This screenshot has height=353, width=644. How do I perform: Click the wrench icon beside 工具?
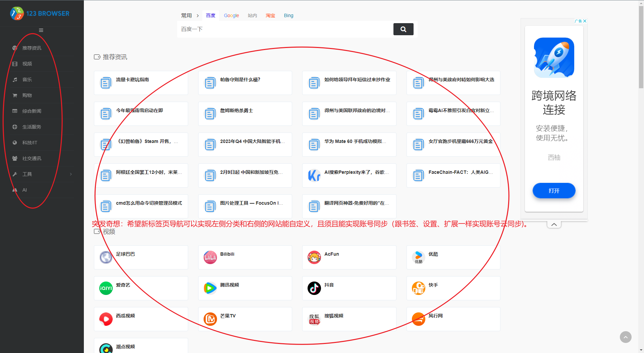pos(15,174)
